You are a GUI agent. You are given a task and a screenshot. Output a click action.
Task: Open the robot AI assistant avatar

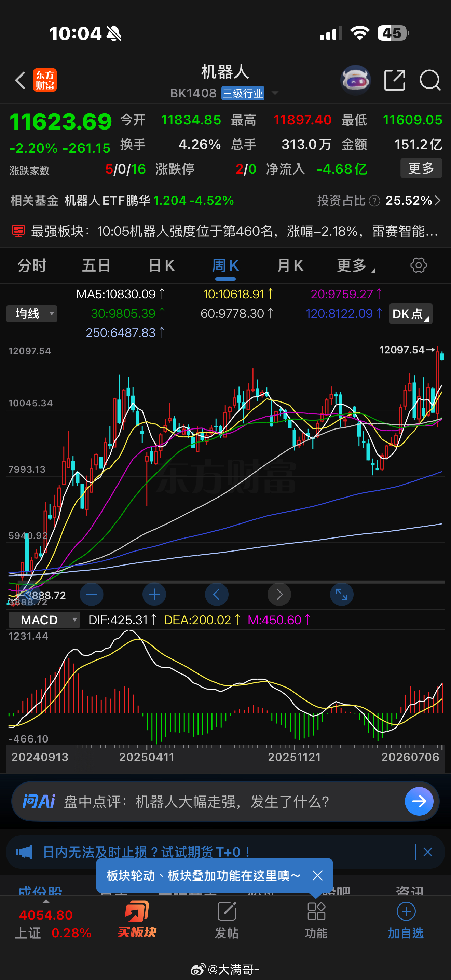point(355,80)
